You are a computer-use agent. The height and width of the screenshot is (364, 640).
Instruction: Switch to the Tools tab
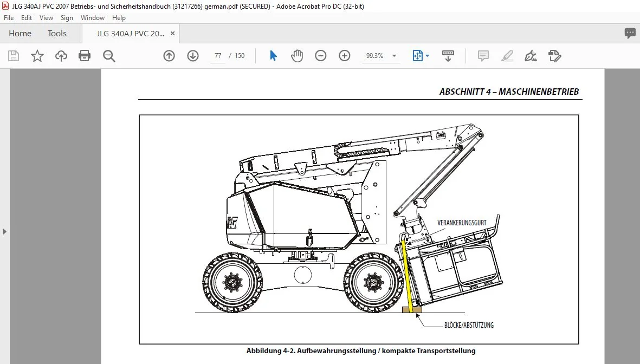pyautogui.click(x=57, y=34)
